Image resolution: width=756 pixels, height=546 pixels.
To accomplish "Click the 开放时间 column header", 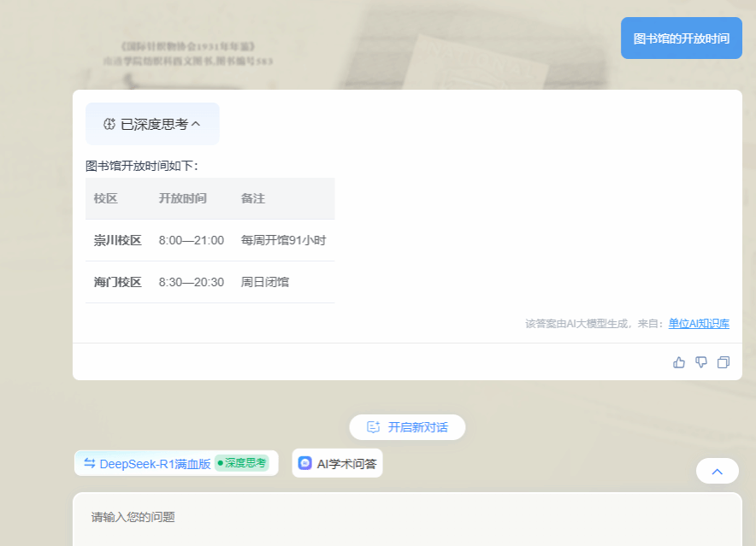I will 182,198.
